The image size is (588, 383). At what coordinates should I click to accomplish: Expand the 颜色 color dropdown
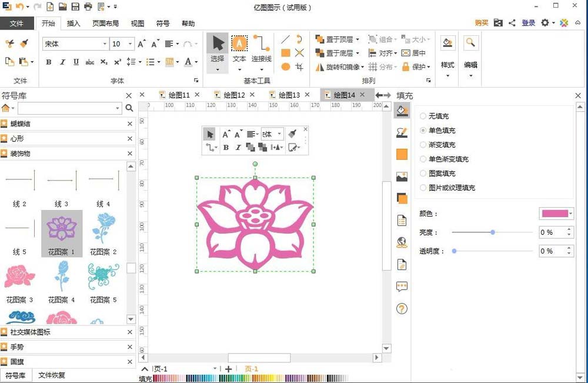coord(570,213)
